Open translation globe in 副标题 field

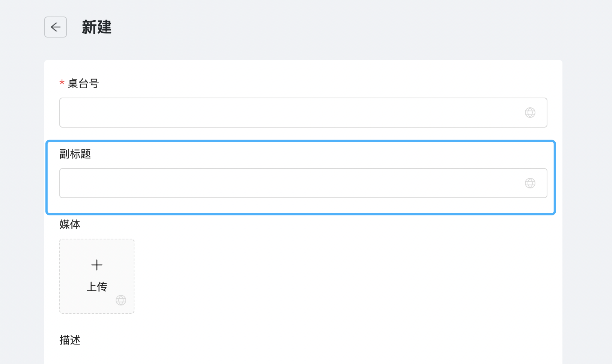coord(530,183)
